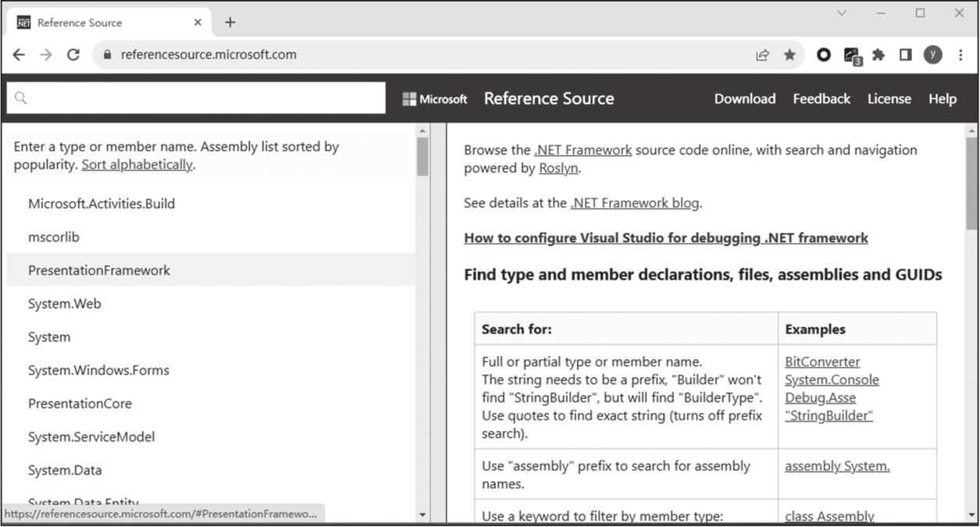The width and height of the screenshot is (980, 527).
Task: Click the main content scrollbar up arrow
Action: [972, 131]
